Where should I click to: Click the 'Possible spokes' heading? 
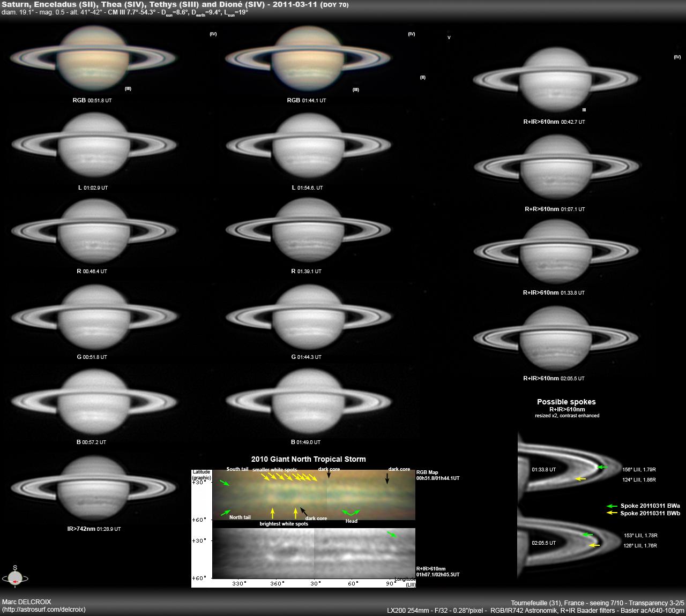coord(566,402)
